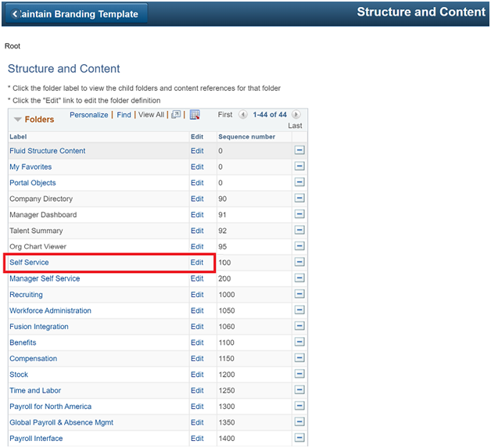Open the Recruiting folder
This screenshot has width=491, height=448.
pos(26,295)
